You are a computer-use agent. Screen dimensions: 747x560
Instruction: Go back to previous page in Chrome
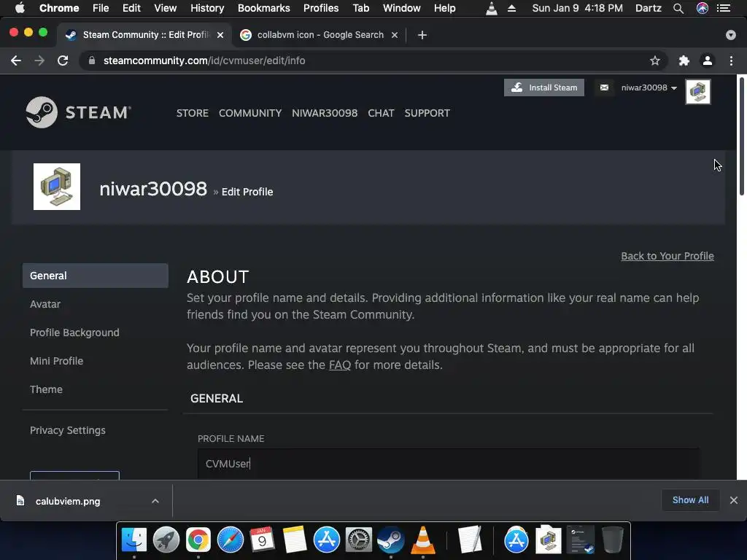click(16, 61)
